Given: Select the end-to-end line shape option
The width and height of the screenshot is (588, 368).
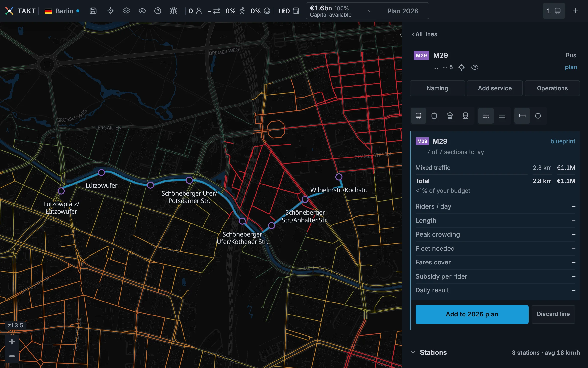Looking at the screenshot, I should click(x=522, y=116).
